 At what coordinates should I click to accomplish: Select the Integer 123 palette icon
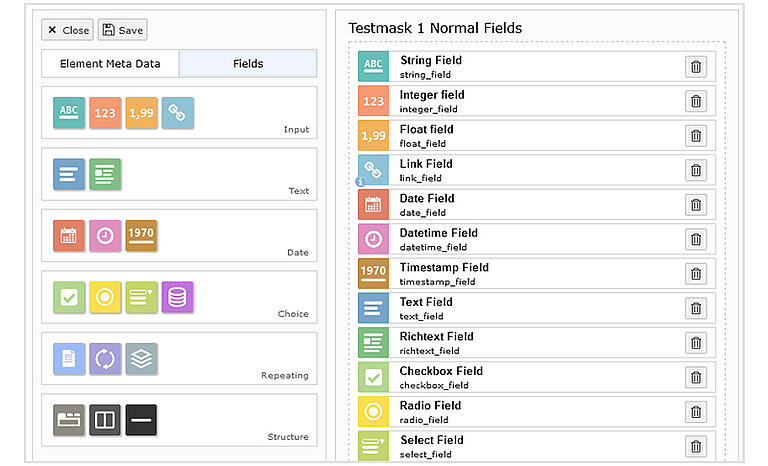pyautogui.click(x=105, y=113)
